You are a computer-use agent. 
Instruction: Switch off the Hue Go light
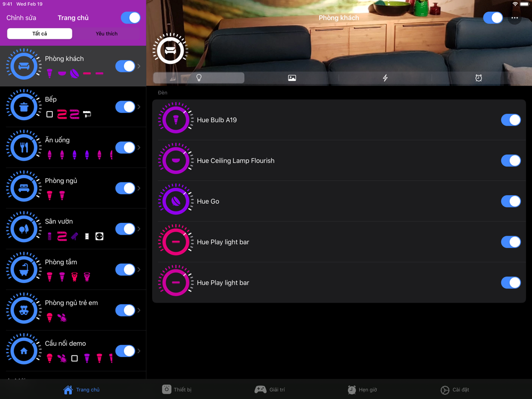point(511,201)
